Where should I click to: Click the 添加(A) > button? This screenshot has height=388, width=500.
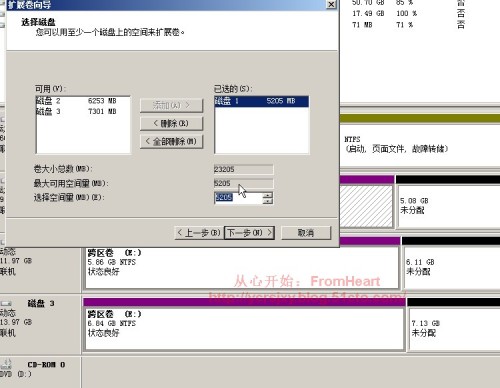click(171, 105)
